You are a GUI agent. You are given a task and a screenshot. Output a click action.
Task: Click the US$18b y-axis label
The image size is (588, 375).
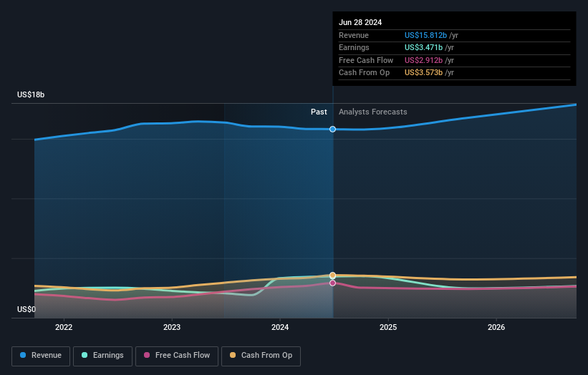click(x=31, y=94)
